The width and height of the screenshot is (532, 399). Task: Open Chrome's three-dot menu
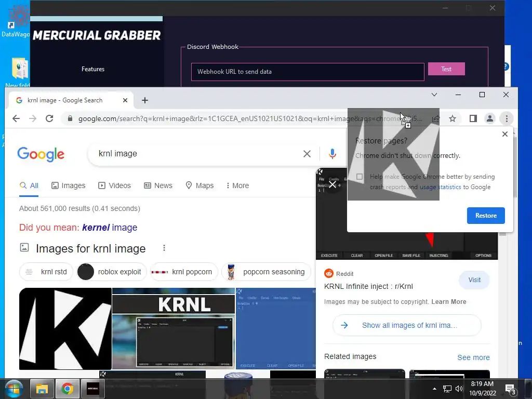(x=507, y=118)
